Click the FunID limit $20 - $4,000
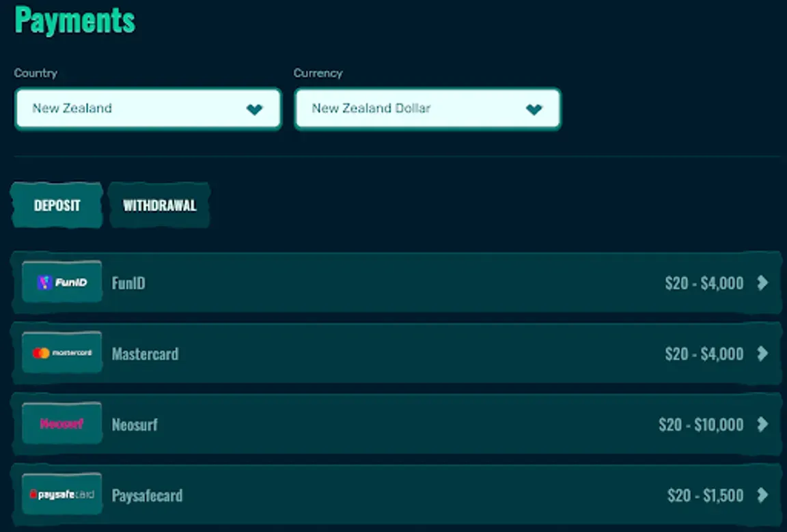Image resolution: width=787 pixels, height=532 pixels. pos(704,283)
